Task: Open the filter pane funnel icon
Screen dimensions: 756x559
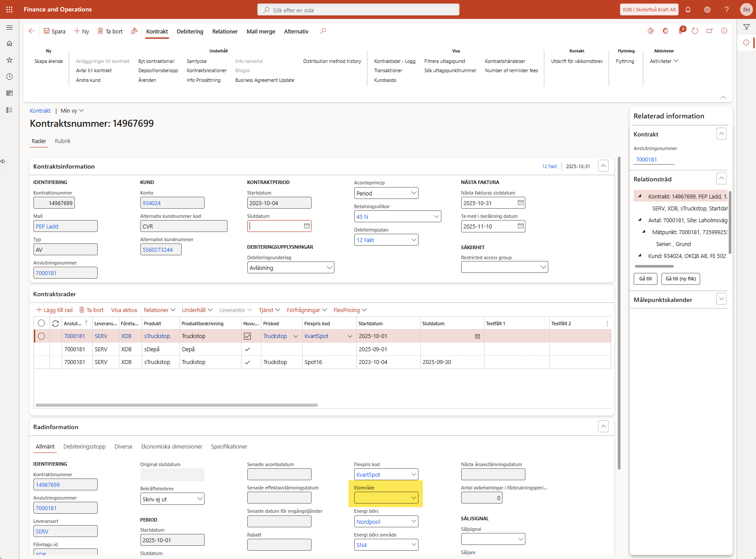Action: point(746,27)
